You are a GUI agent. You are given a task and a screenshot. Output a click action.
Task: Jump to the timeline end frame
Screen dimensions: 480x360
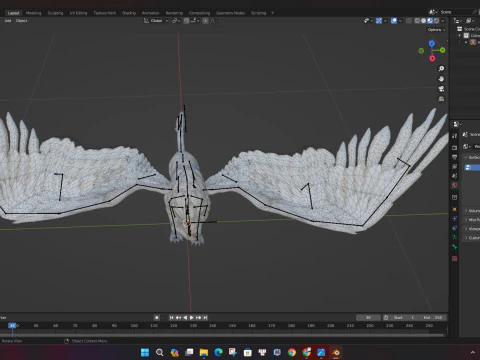tap(205, 318)
